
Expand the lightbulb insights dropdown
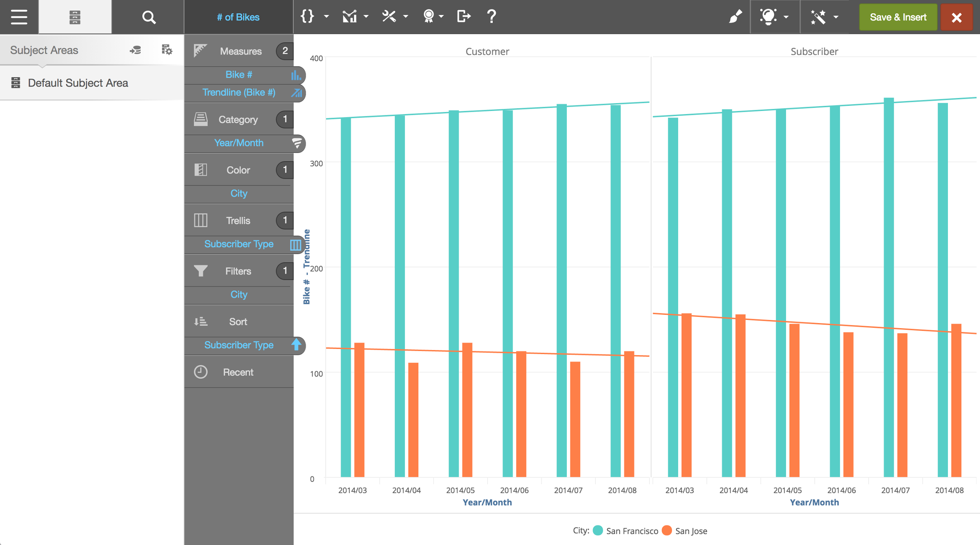786,17
